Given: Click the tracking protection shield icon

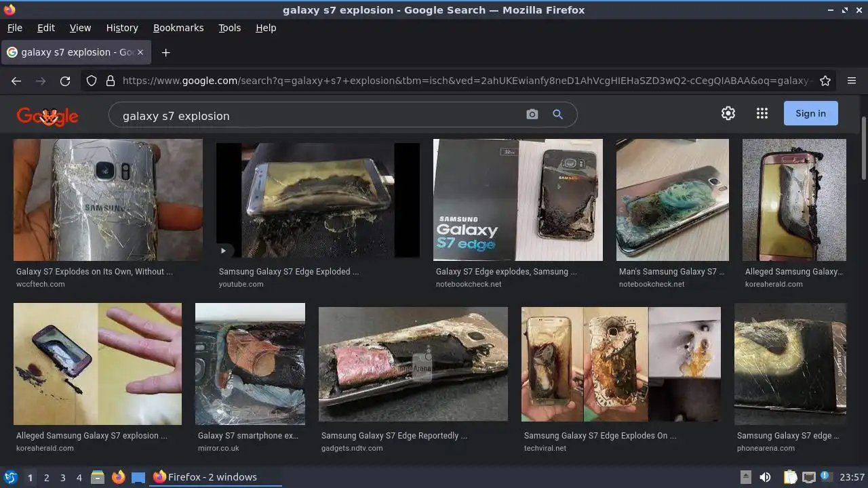Looking at the screenshot, I should coord(92,81).
